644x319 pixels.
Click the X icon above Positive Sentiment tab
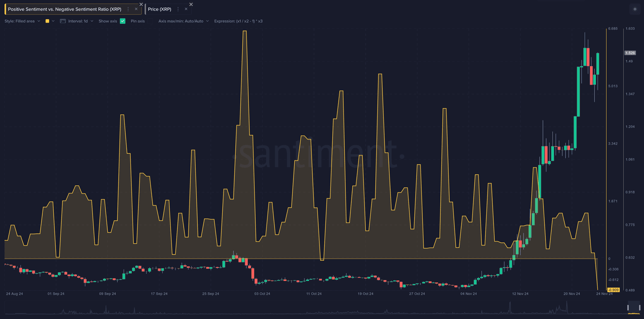coord(141,4)
